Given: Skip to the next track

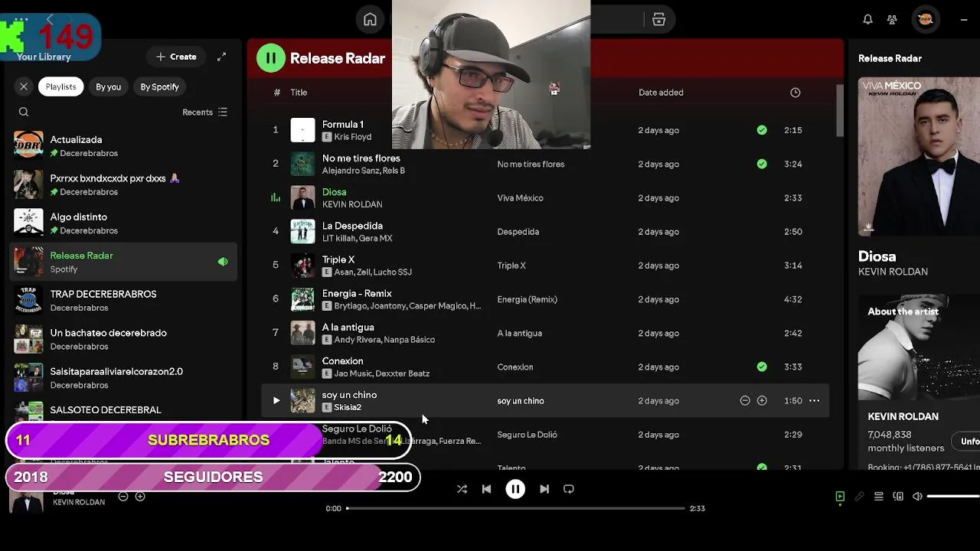Looking at the screenshot, I should click(544, 489).
